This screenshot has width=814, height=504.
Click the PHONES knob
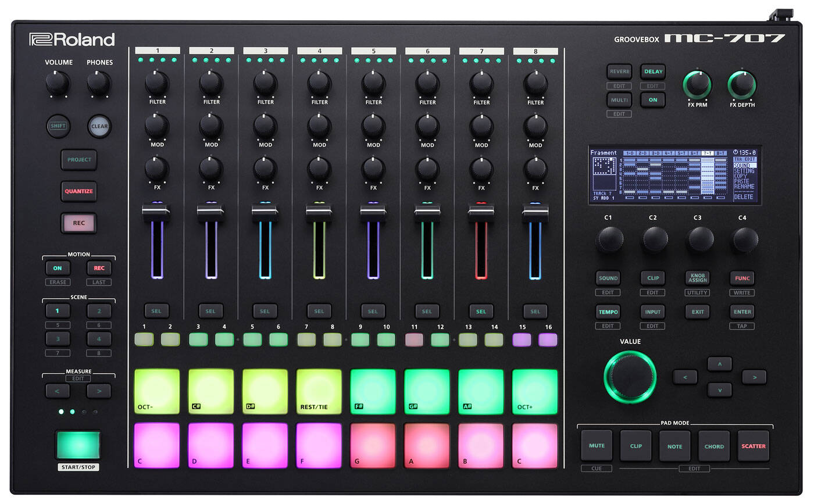(99, 84)
